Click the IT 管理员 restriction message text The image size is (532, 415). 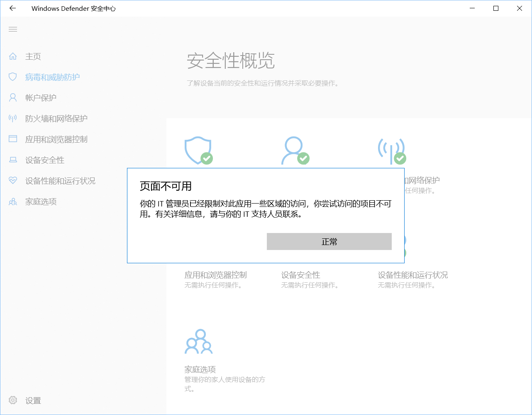266,209
